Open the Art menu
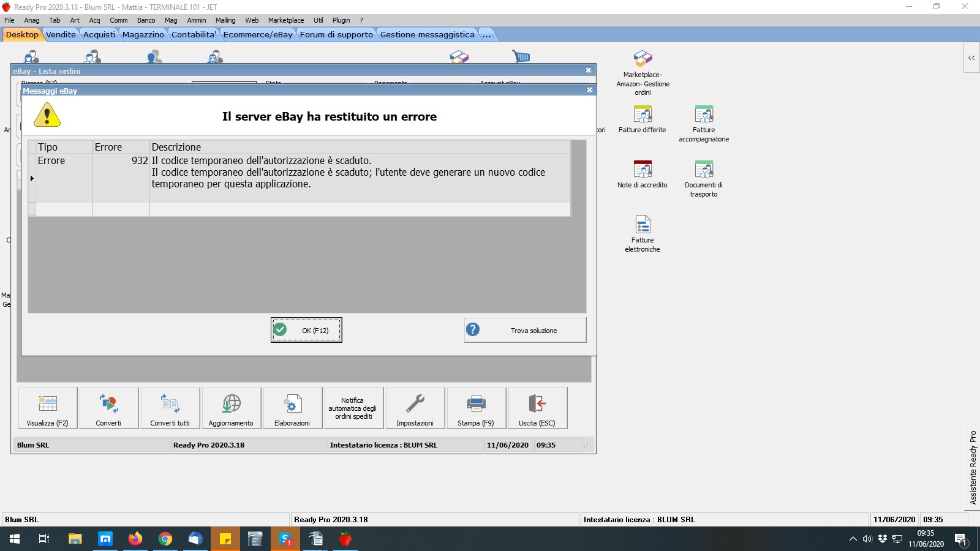Viewport: 980px width, 551px height. tap(75, 20)
